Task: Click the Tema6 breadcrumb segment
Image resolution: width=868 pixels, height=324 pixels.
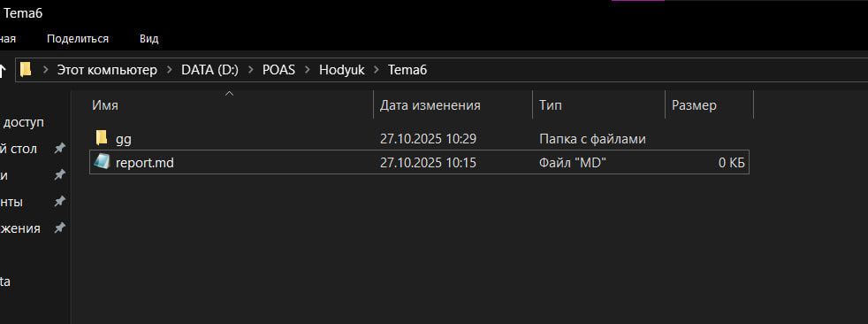Action: [x=407, y=70]
